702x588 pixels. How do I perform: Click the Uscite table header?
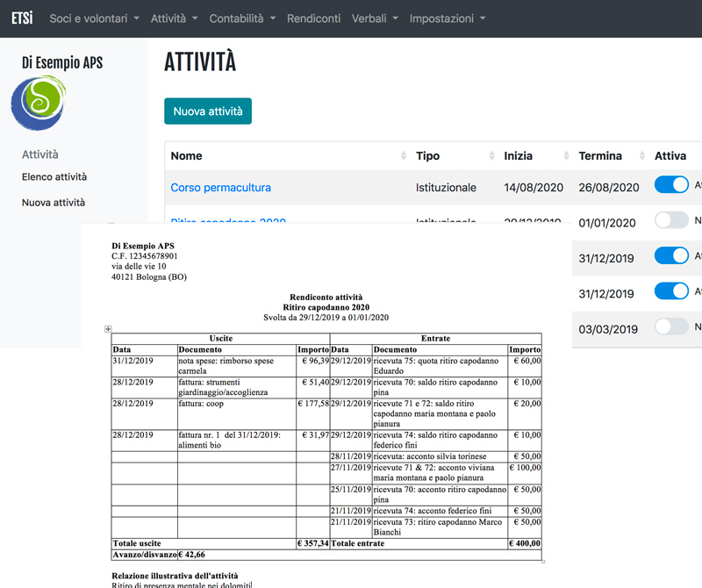[x=221, y=339]
